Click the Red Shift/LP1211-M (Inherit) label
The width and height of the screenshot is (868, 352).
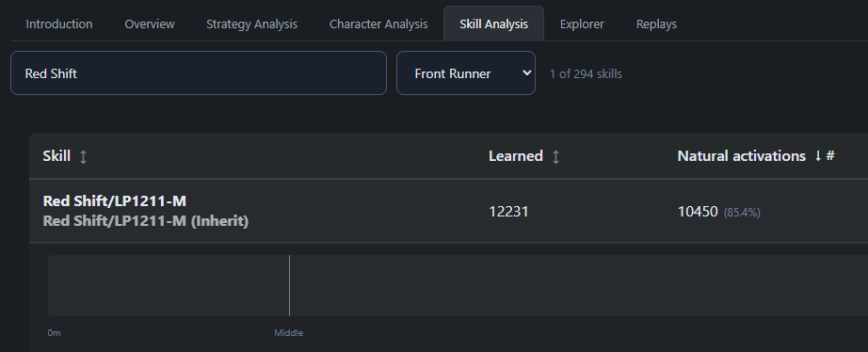(146, 221)
